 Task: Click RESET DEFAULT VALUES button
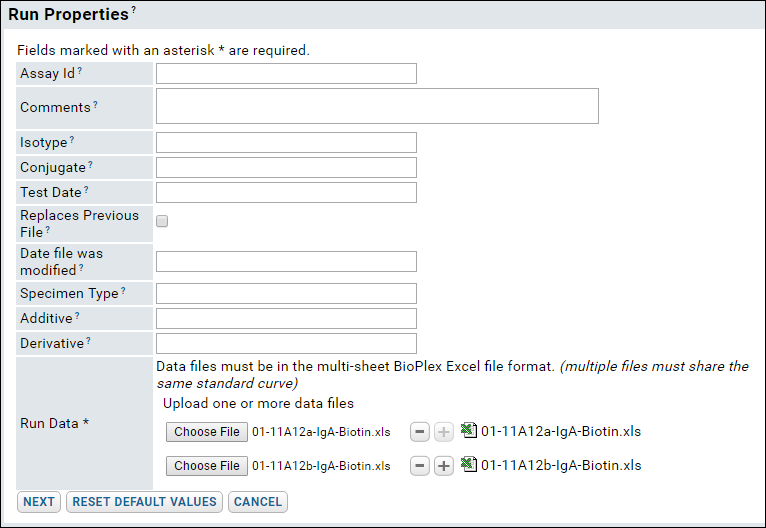[x=145, y=502]
